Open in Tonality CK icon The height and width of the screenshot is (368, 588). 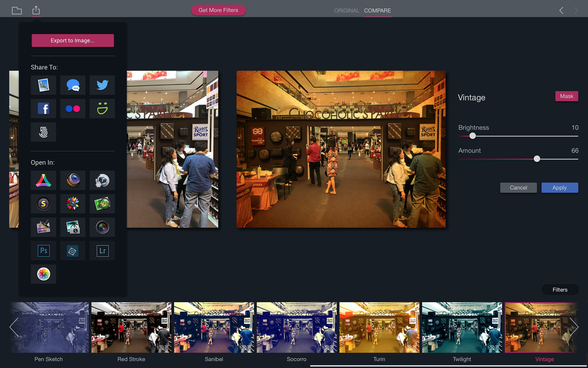click(x=102, y=180)
